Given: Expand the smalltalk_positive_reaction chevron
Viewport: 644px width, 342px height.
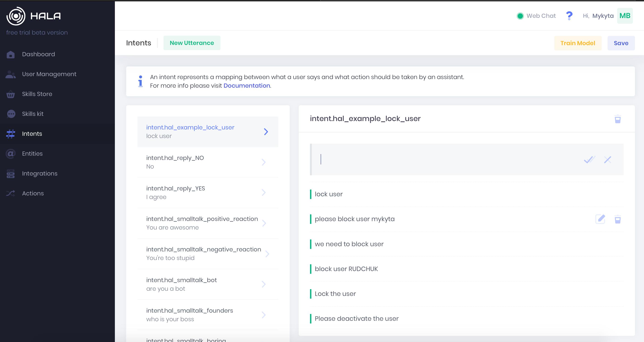Looking at the screenshot, I should (x=264, y=223).
